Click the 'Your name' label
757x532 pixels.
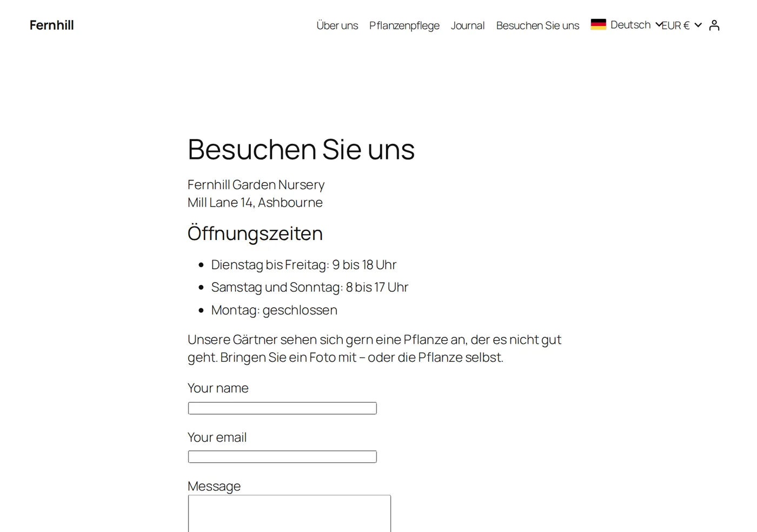[x=218, y=388]
